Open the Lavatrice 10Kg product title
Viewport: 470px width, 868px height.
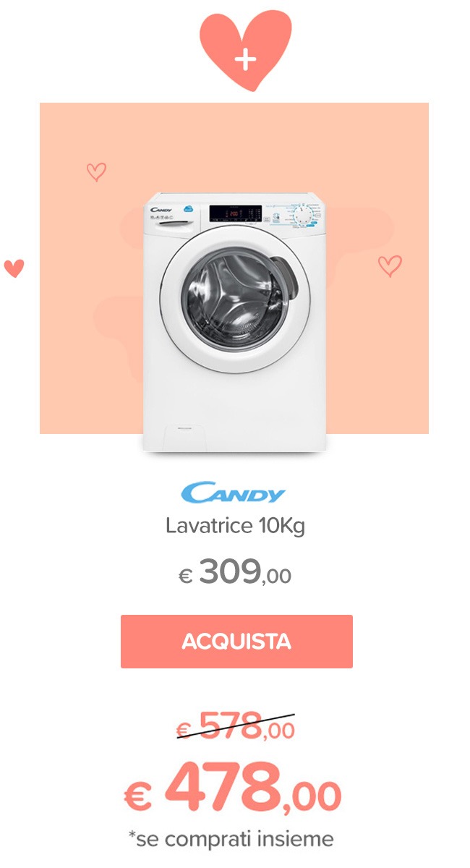235,526
